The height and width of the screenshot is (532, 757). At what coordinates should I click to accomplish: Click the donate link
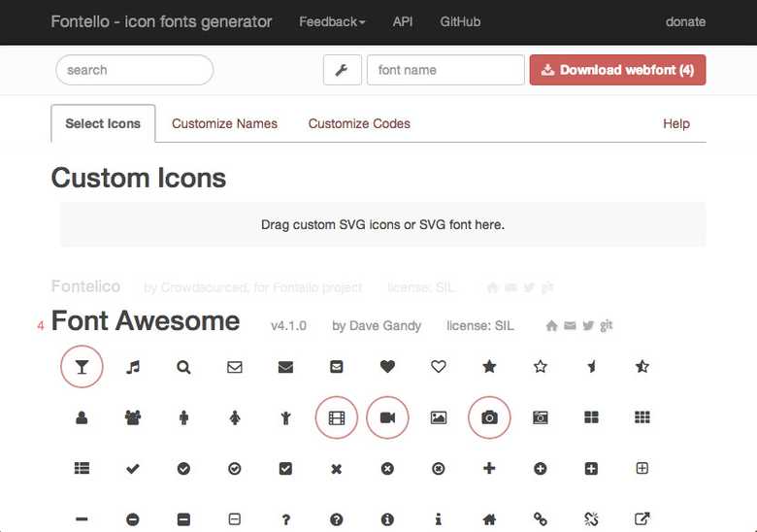tap(685, 21)
